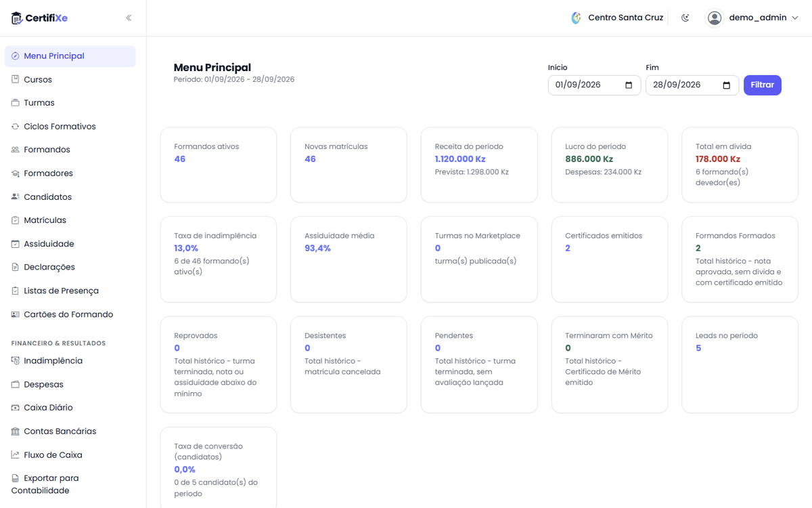Click the Novas matrículas card
This screenshot has width=812, height=508.
[348, 165]
